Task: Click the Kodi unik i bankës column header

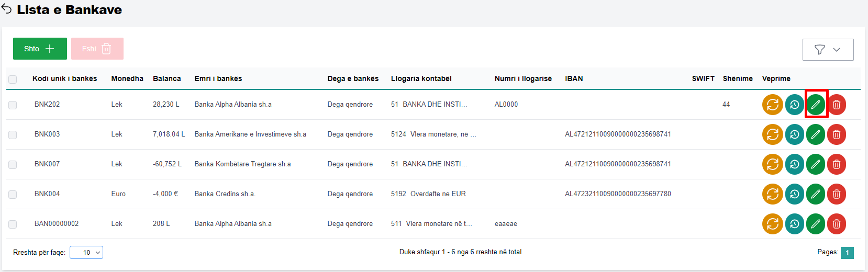Action: [64, 78]
